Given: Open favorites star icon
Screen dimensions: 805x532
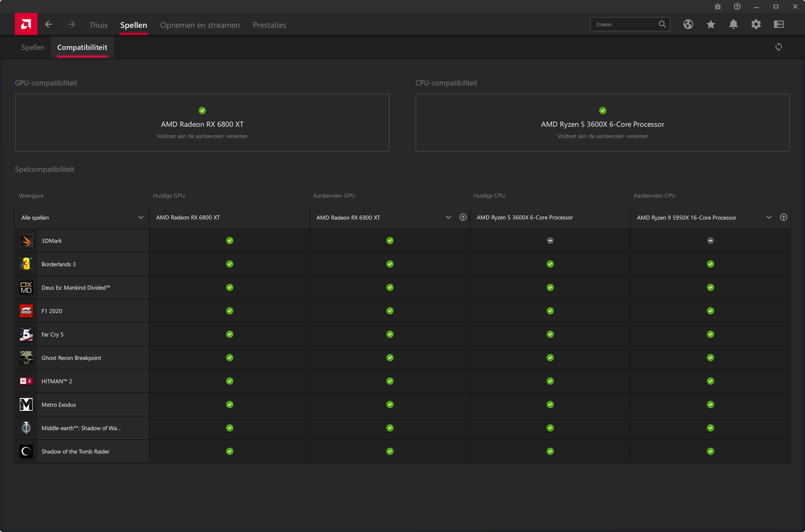Looking at the screenshot, I should 711,24.
